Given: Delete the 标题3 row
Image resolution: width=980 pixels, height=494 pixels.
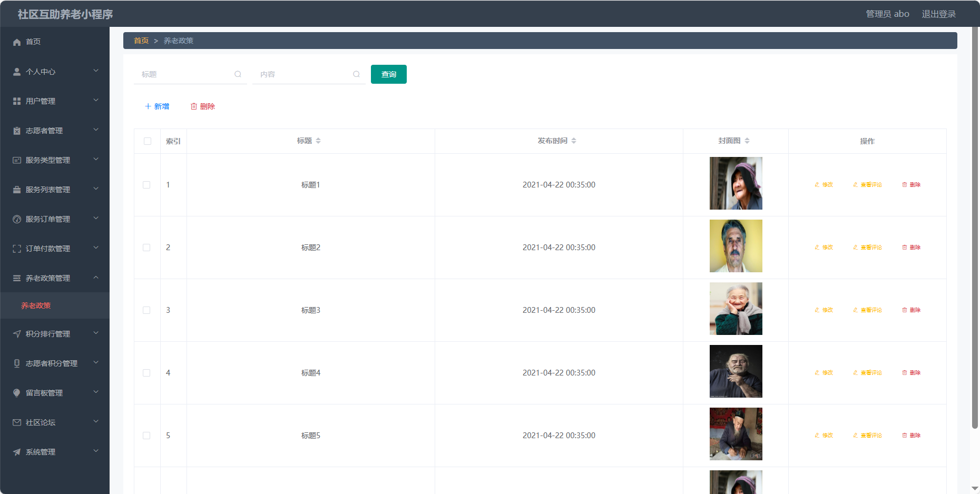Looking at the screenshot, I should tap(912, 310).
